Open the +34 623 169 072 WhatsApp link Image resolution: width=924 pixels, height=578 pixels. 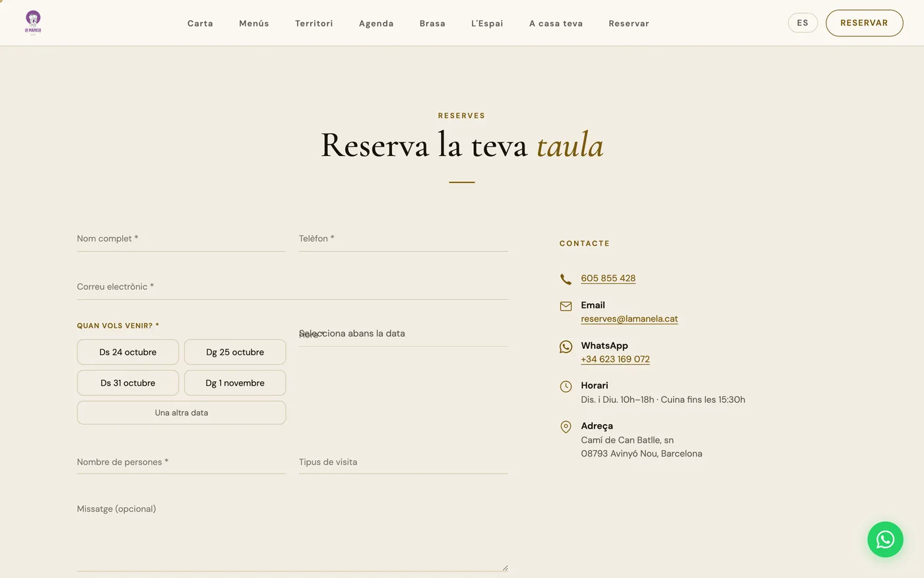click(x=615, y=359)
